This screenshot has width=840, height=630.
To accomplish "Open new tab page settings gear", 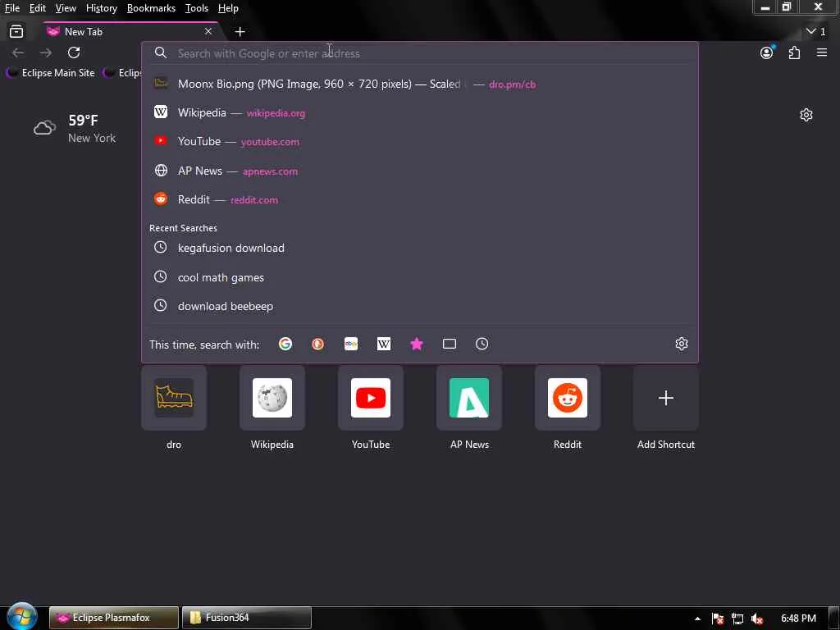I will point(806,115).
